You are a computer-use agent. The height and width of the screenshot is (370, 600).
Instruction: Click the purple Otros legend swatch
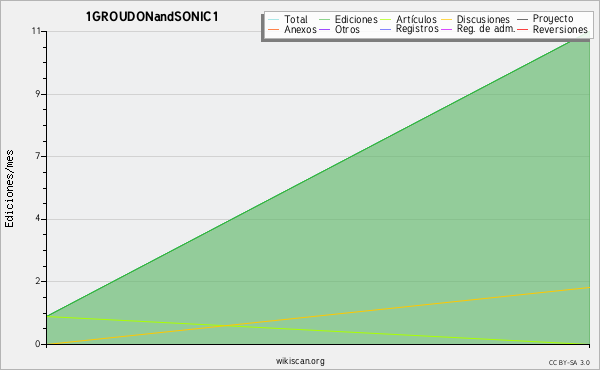(x=324, y=29)
